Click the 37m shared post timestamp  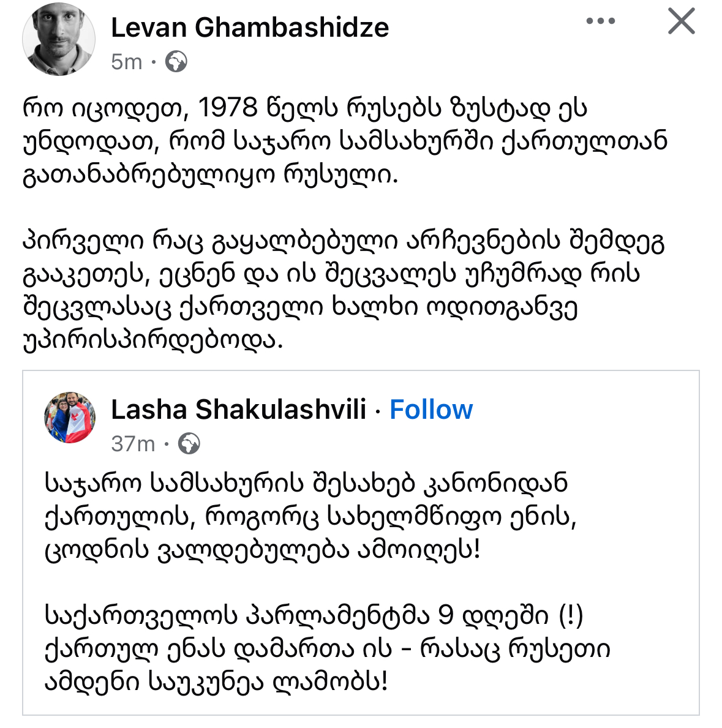point(133,444)
